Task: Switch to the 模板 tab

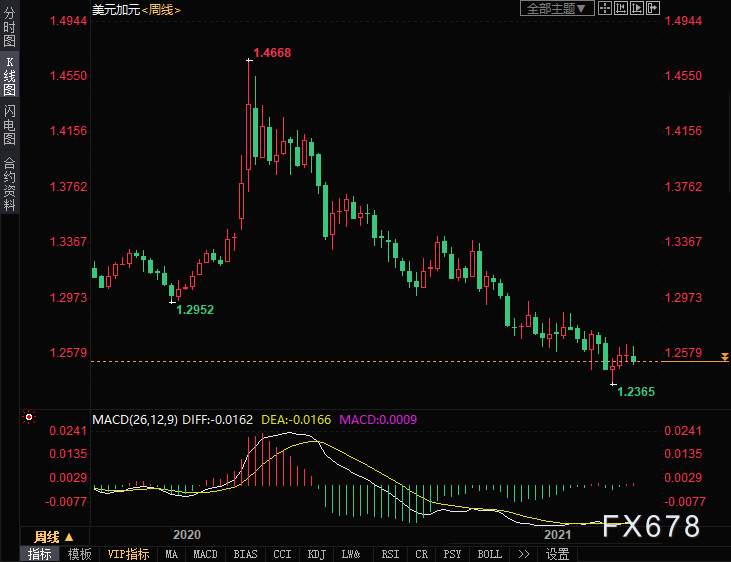Action: click(81, 554)
